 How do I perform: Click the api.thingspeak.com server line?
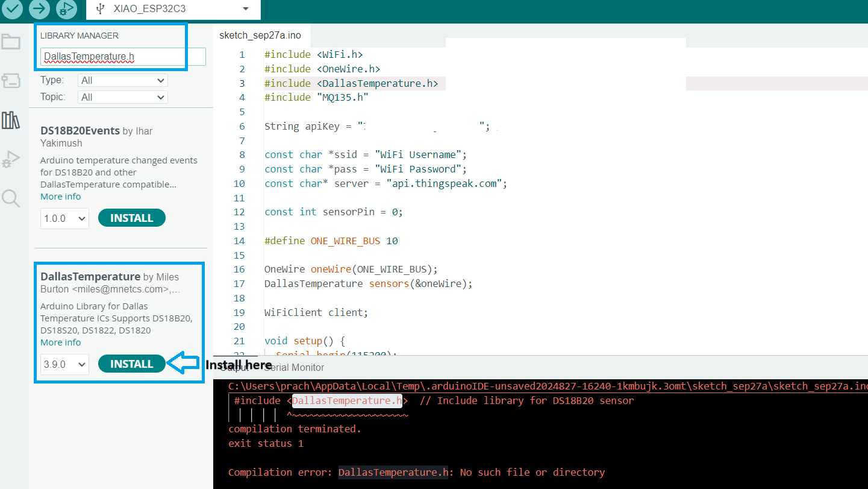tap(386, 183)
